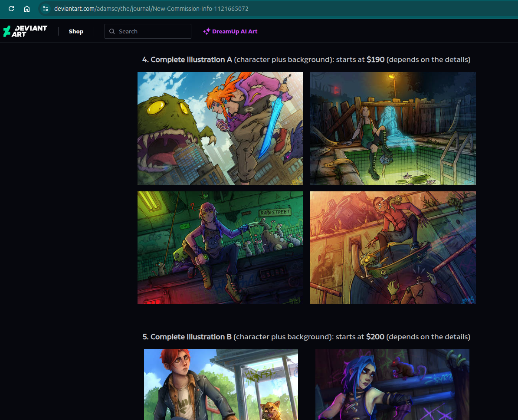This screenshot has width=518, height=420.
Task: Open the red-haired leather jacket character artwork
Action: pyautogui.click(x=221, y=384)
